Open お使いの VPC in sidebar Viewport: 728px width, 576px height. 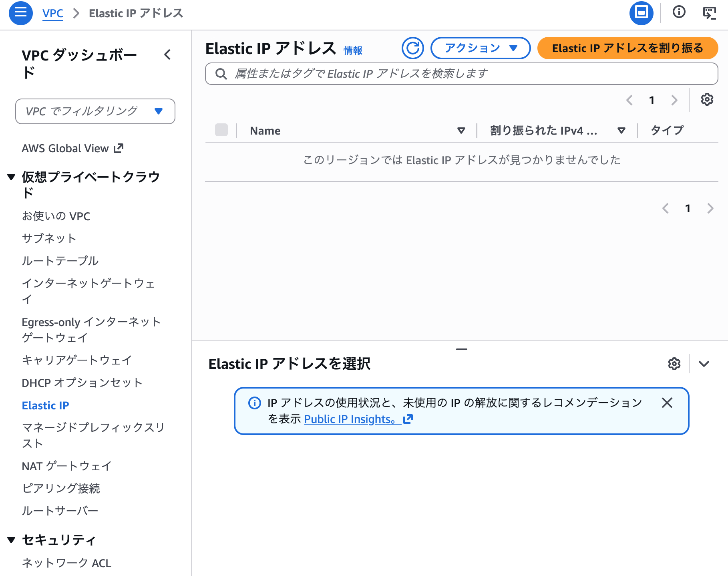56,216
